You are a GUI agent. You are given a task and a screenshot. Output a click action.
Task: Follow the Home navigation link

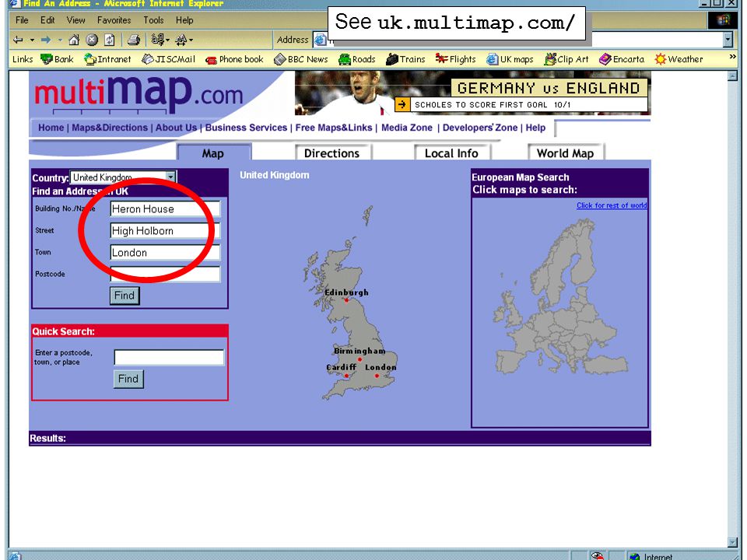[51, 128]
